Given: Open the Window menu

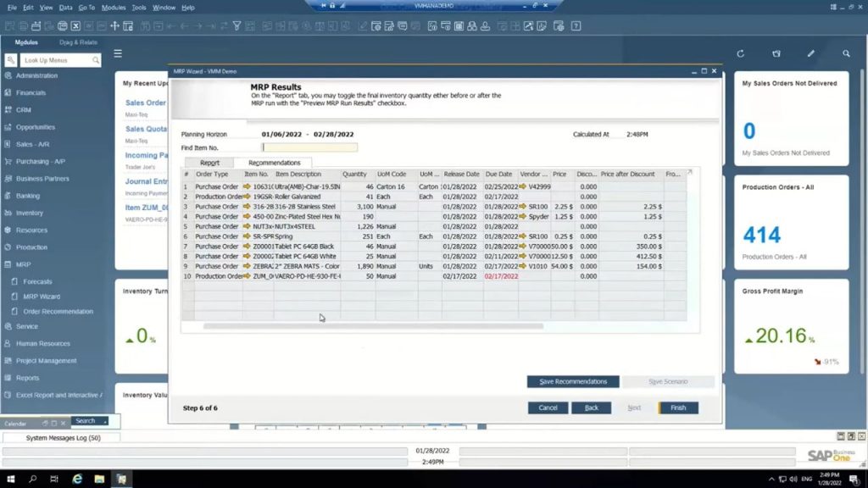Looking at the screenshot, I should pyautogui.click(x=164, y=8).
